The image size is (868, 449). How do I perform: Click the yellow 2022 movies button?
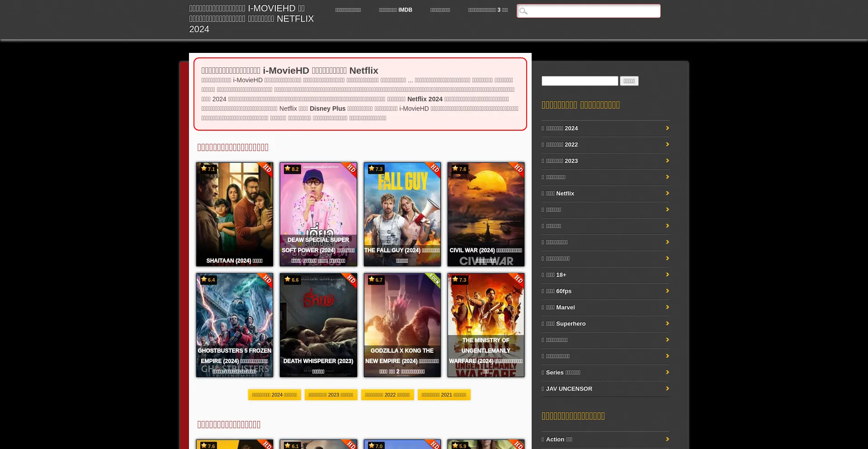tap(387, 395)
